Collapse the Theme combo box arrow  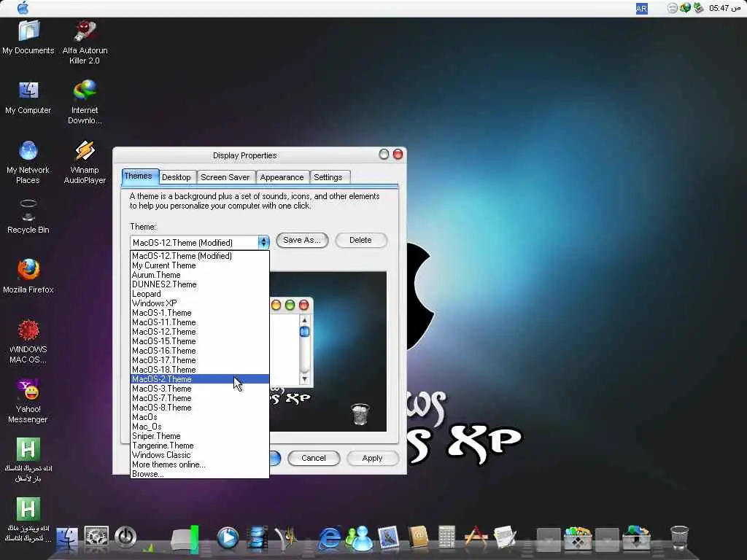coord(263,242)
